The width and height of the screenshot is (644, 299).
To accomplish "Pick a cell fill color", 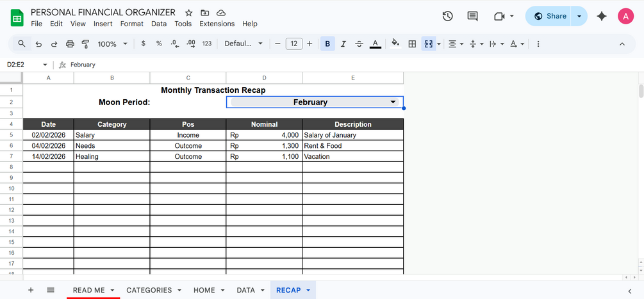I will [x=395, y=44].
